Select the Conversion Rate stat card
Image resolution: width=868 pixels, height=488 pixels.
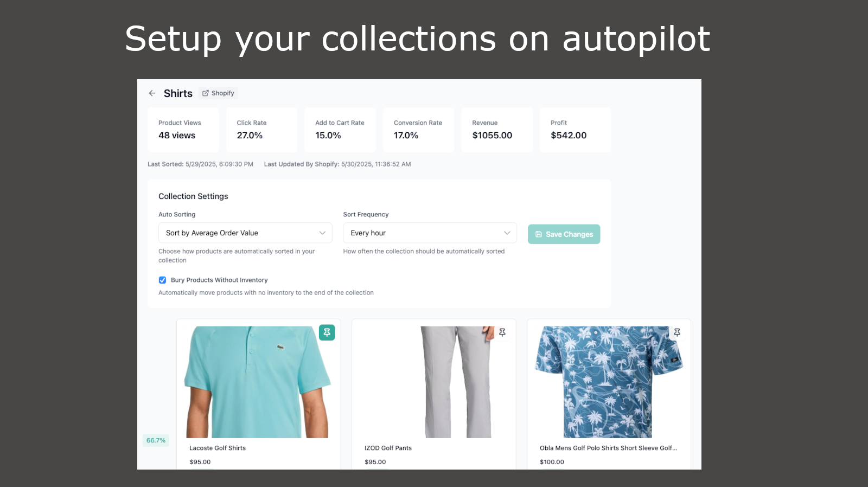pyautogui.click(x=418, y=130)
